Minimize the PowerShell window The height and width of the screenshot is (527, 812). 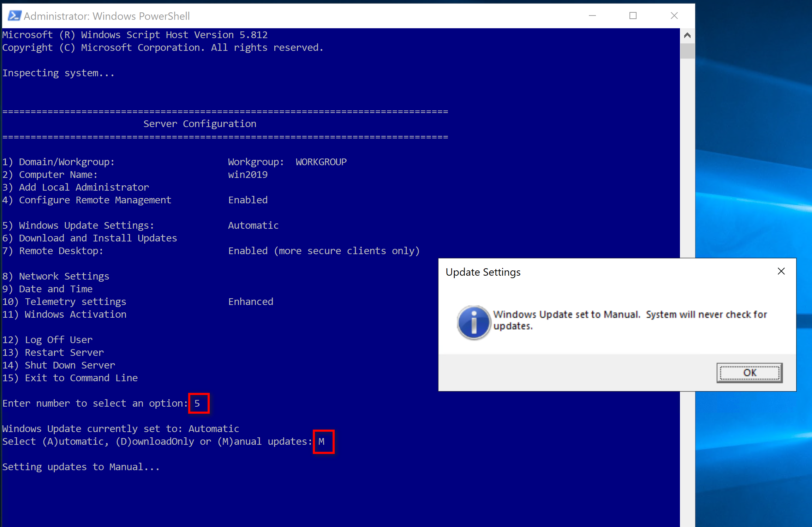(x=592, y=16)
